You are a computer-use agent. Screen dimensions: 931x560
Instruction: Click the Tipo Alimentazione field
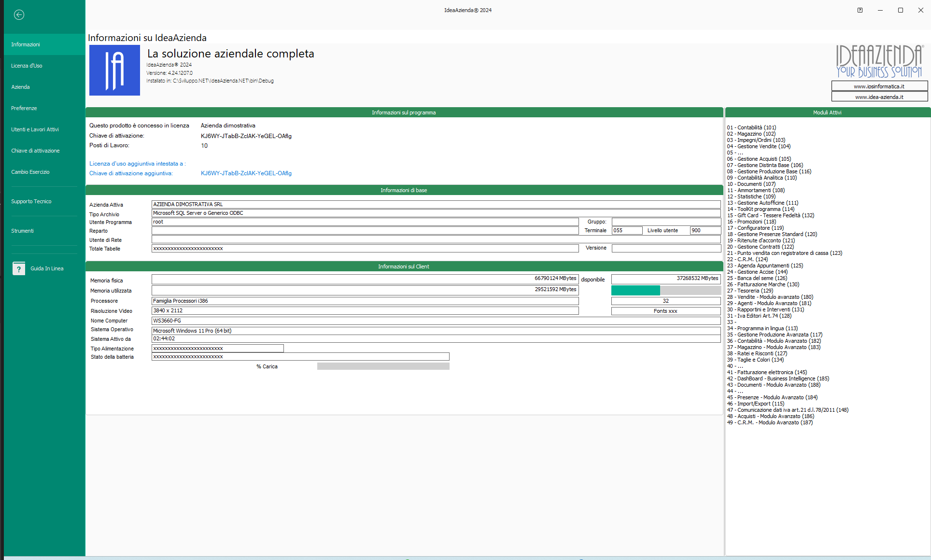click(x=218, y=349)
